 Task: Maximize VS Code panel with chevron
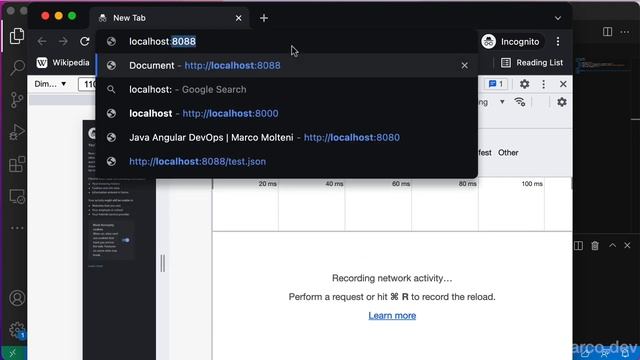pyautogui.click(x=612, y=245)
